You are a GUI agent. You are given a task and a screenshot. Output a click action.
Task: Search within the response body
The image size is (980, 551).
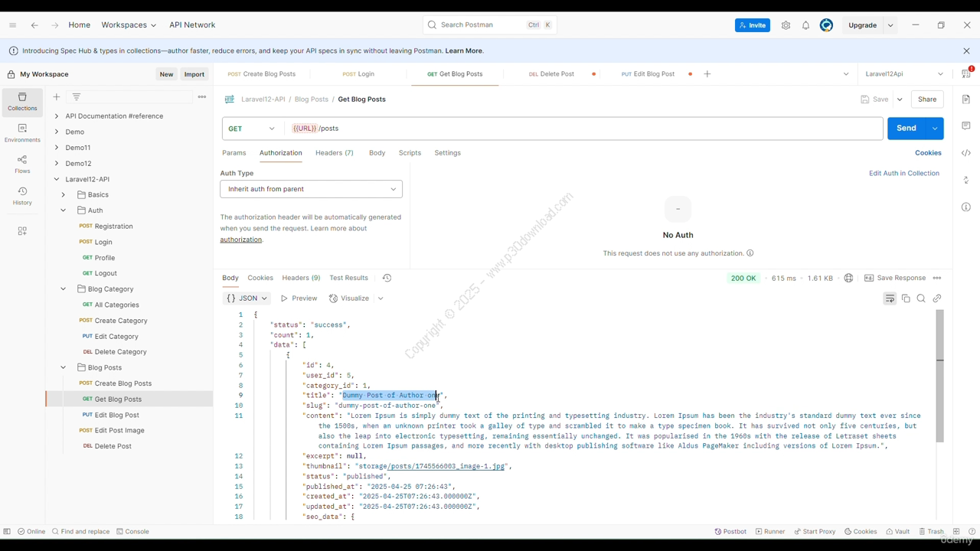coord(921,298)
